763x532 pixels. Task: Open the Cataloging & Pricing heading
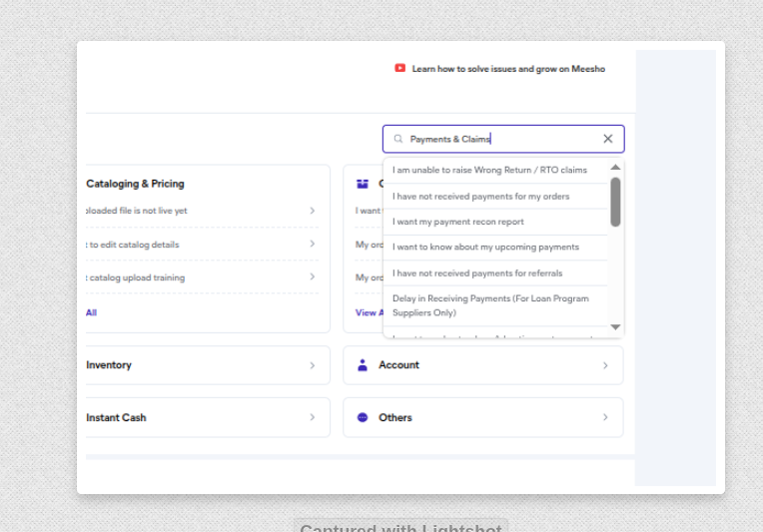click(x=135, y=184)
